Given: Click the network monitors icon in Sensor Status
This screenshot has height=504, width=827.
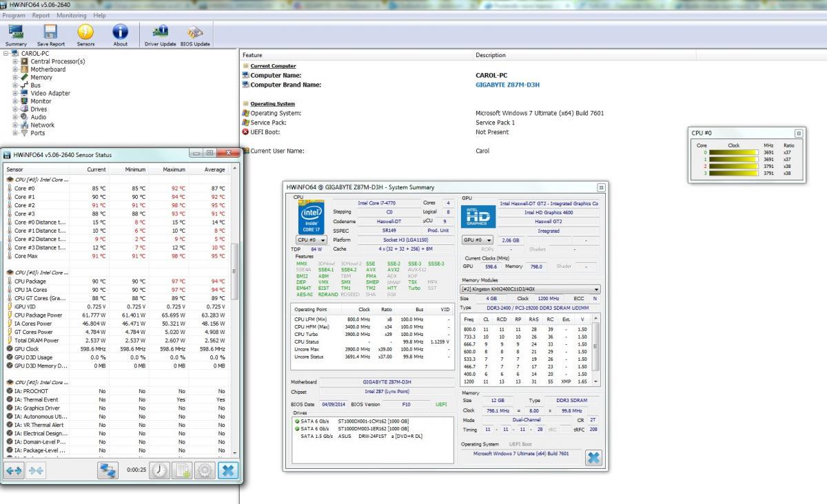Looking at the screenshot, I should pyautogui.click(x=108, y=470).
